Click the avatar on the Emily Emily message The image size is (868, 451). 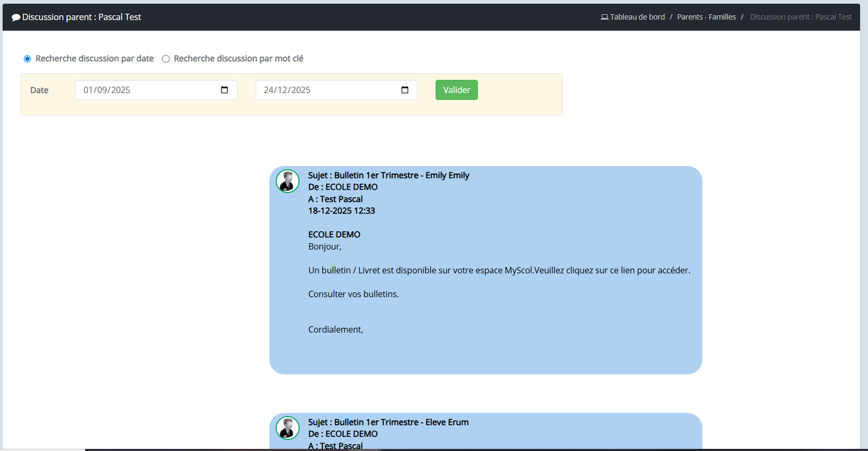287,181
